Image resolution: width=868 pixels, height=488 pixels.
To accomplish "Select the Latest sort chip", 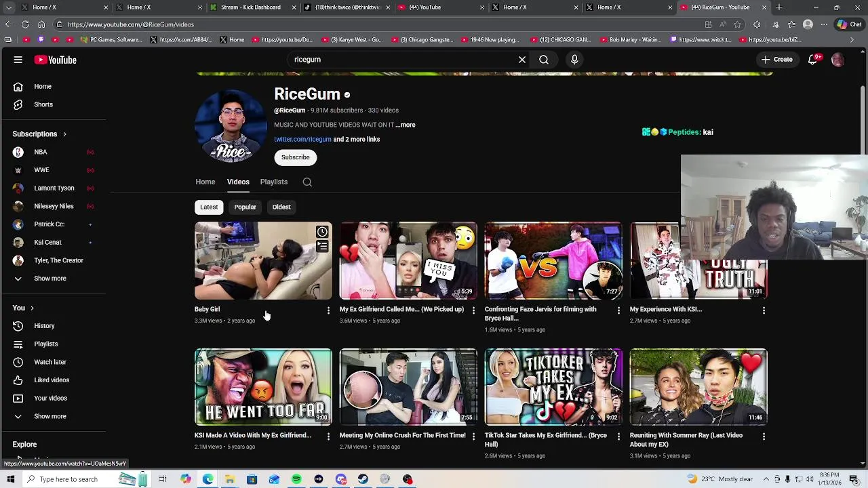I will click(x=209, y=207).
